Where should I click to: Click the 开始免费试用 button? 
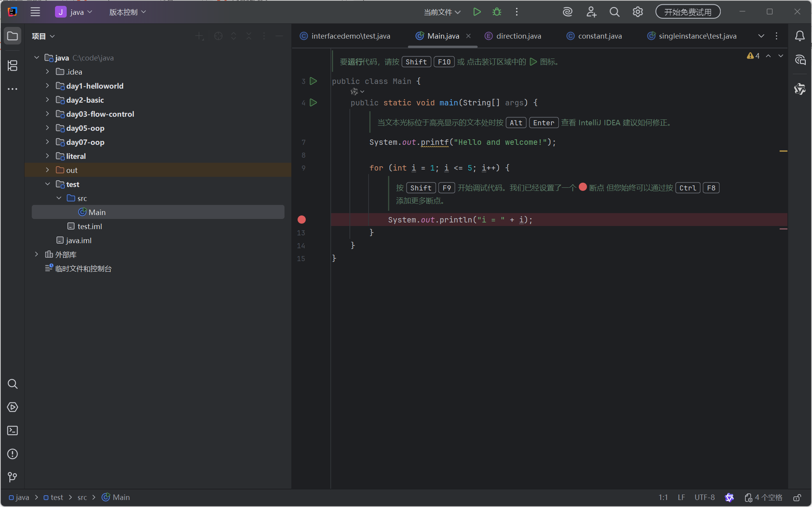point(688,12)
